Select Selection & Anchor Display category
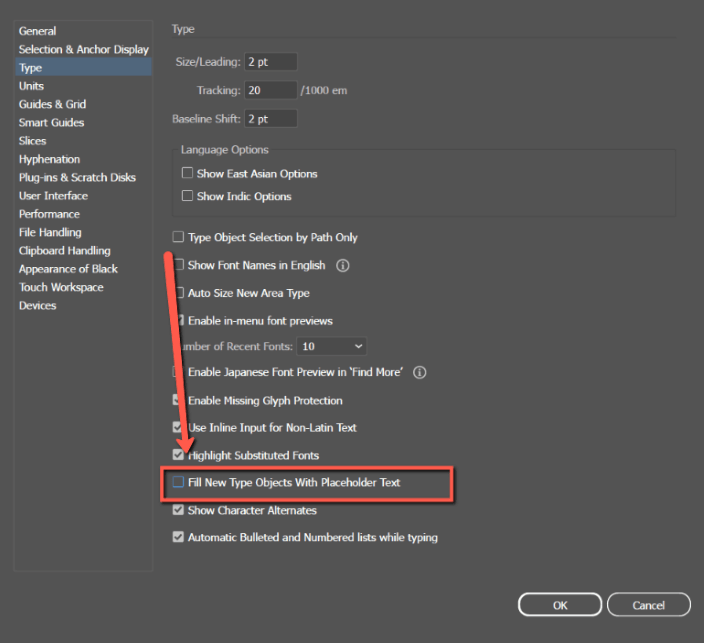 [84, 49]
